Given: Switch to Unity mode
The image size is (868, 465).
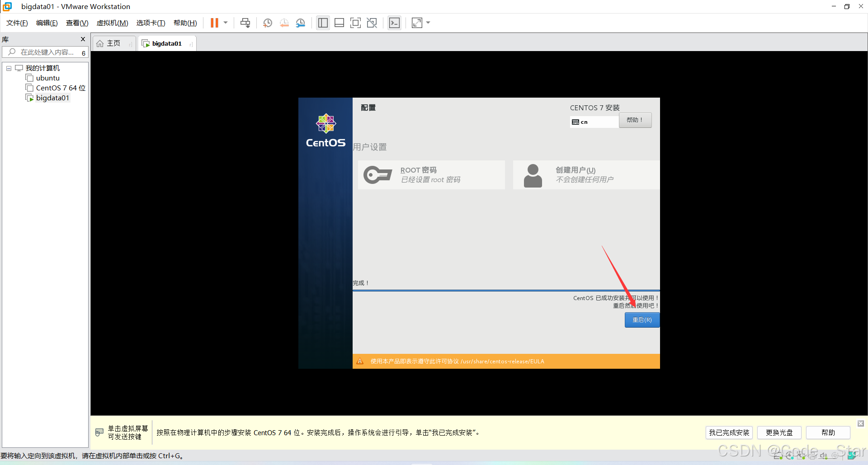Looking at the screenshot, I should tap(372, 23).
